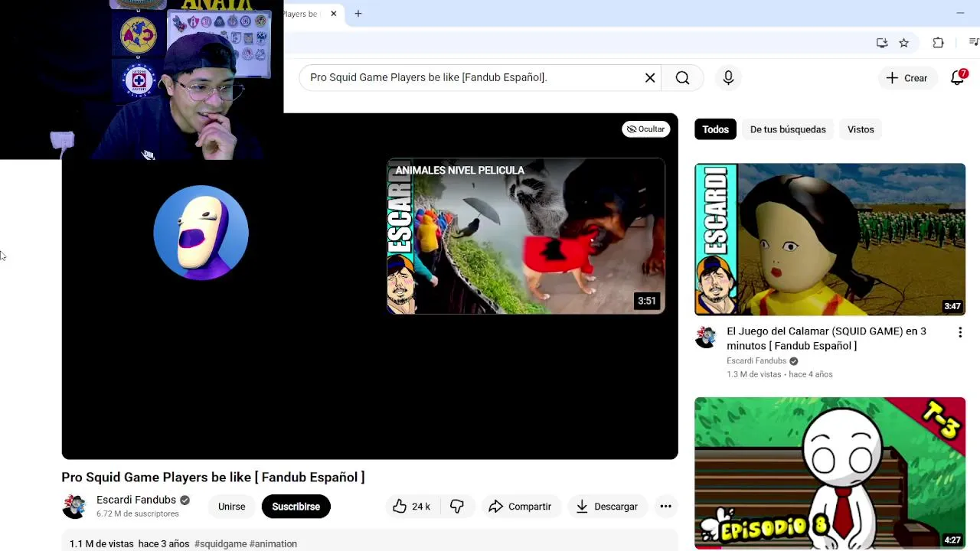Click the Crear button
Viewport: 980px width, 551px height.
(x=906, y=78)
